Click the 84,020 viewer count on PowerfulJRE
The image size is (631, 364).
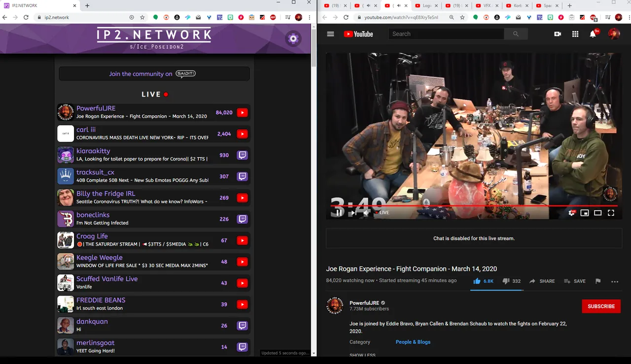tap(224, 112)
